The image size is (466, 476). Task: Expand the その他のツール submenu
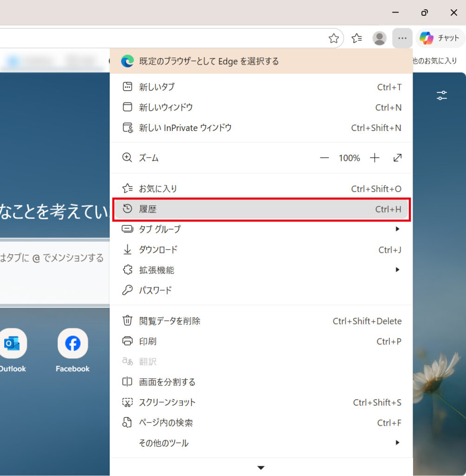[261, 443]
